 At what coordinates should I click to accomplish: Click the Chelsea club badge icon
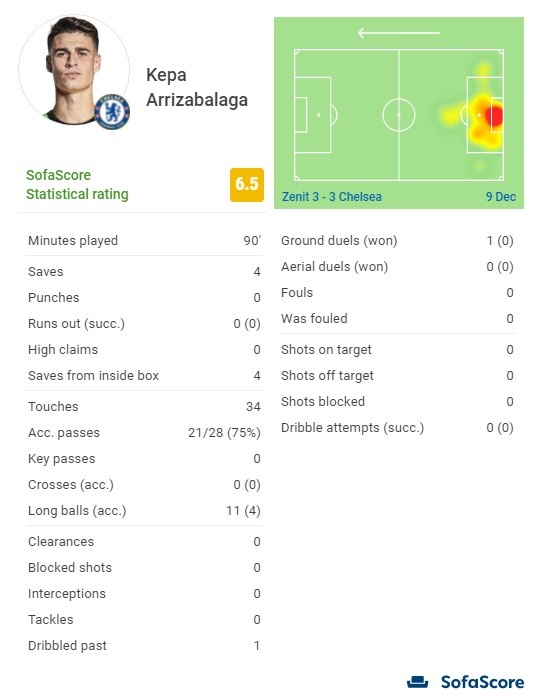click(112, 111)
